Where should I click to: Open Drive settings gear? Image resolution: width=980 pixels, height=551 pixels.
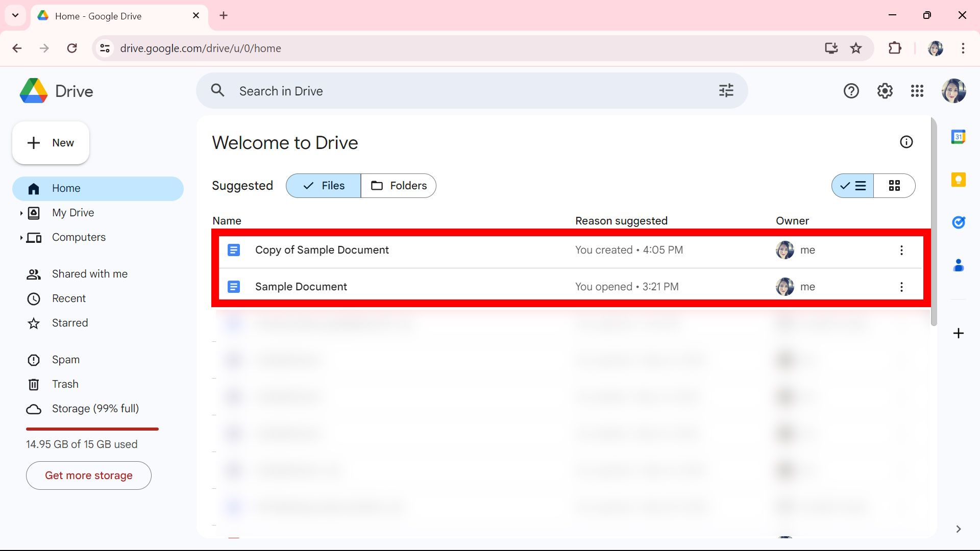tap(885, 91)
